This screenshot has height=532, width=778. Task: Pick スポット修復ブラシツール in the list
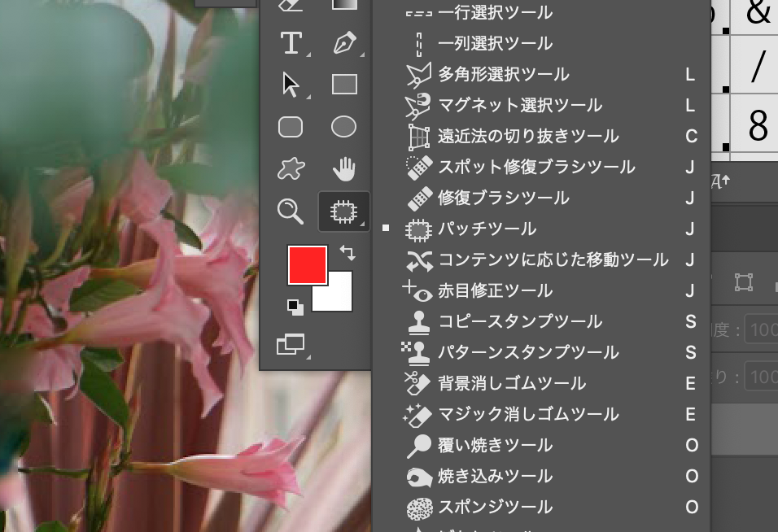pos(536,168)
